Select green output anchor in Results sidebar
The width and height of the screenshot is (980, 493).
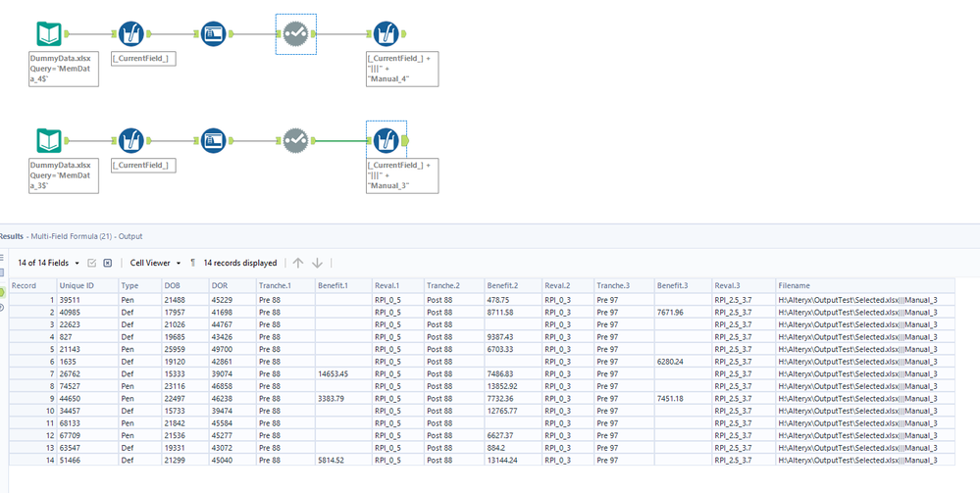pos(2,291)
